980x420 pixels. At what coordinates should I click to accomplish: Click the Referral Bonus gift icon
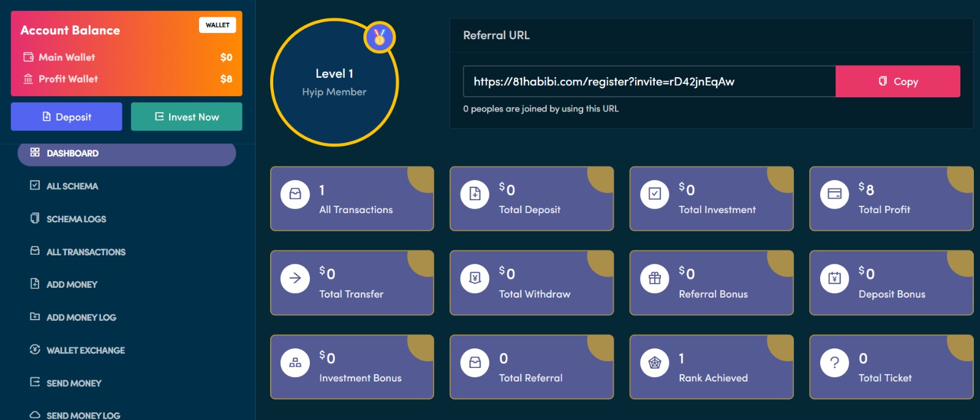pyautogui.click(x=655, y=278)
